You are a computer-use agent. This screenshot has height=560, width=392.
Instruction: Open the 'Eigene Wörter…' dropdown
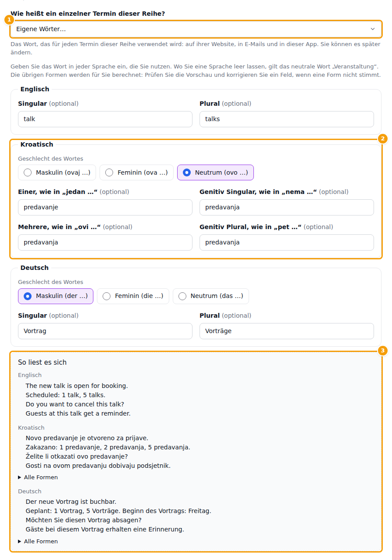point(196,29)
